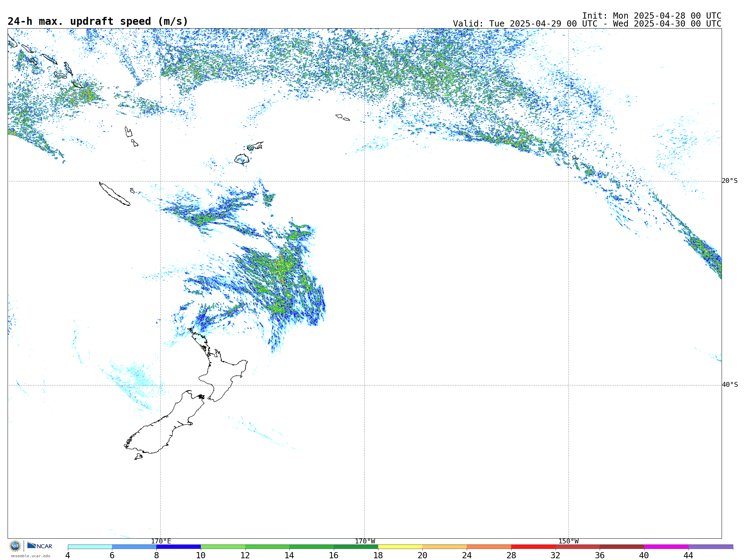Screen dimensions: 744x560
Task: Select the magenta 40–44 colorbar swatch
Action: [666, 547]
